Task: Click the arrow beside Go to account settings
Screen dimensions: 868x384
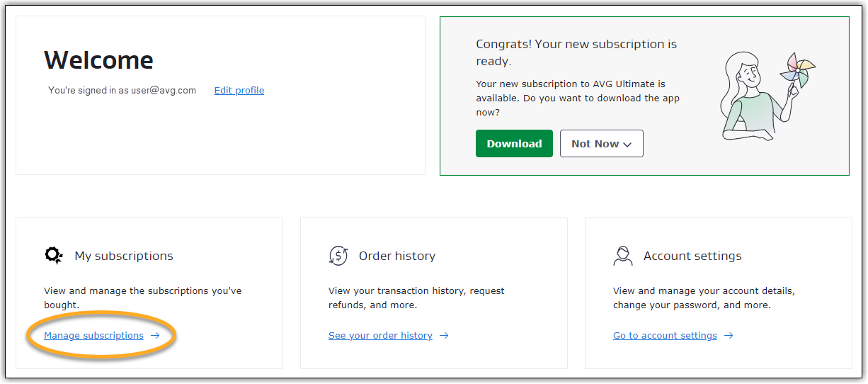Action: coord(729,336)
